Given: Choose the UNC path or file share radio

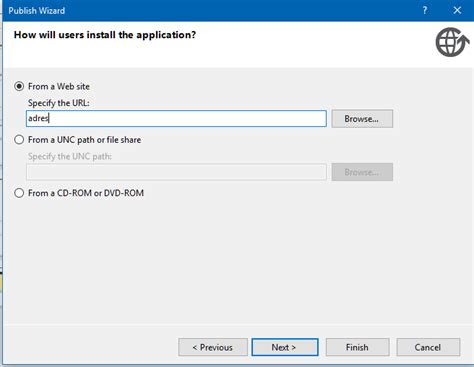Looking at the screenshot, I should click(19, 140).
